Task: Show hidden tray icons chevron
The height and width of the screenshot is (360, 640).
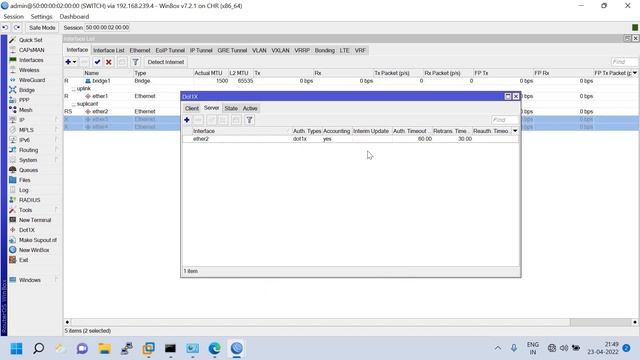Action: 498,348
